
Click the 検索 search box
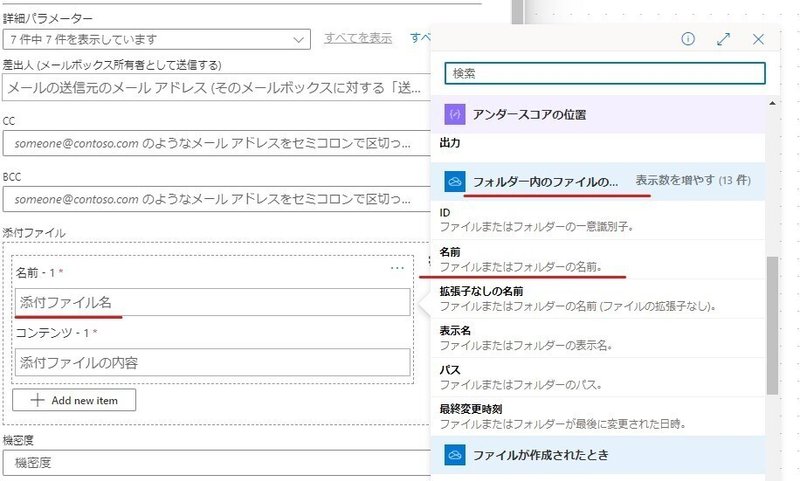(605, 73)
